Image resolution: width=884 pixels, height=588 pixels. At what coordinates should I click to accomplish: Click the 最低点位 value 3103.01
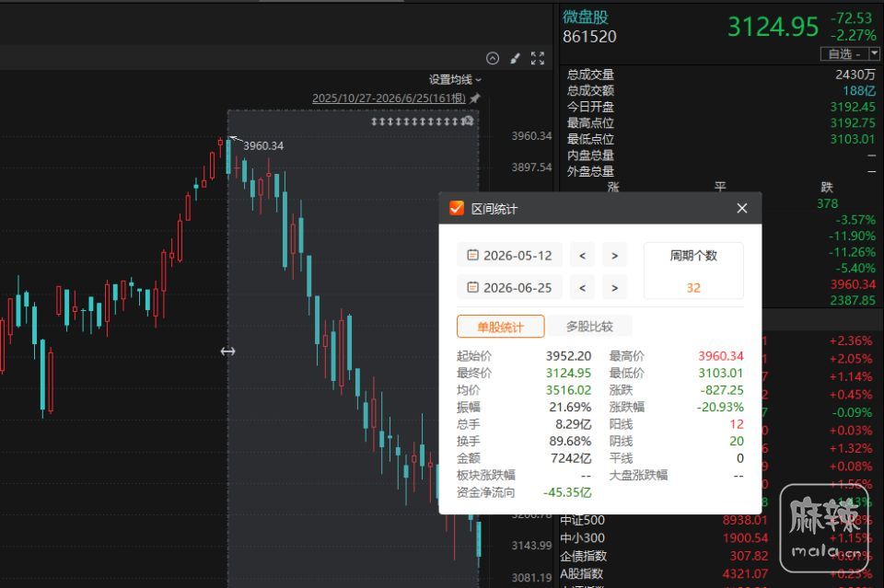point(853,139)
